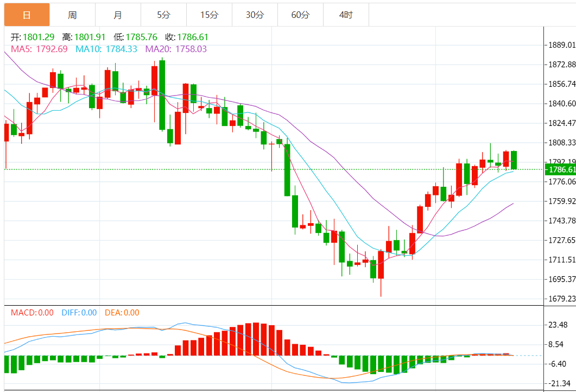Select the 日 daily chart tab
Screen dimensions: 576x392
click(27, 15)
